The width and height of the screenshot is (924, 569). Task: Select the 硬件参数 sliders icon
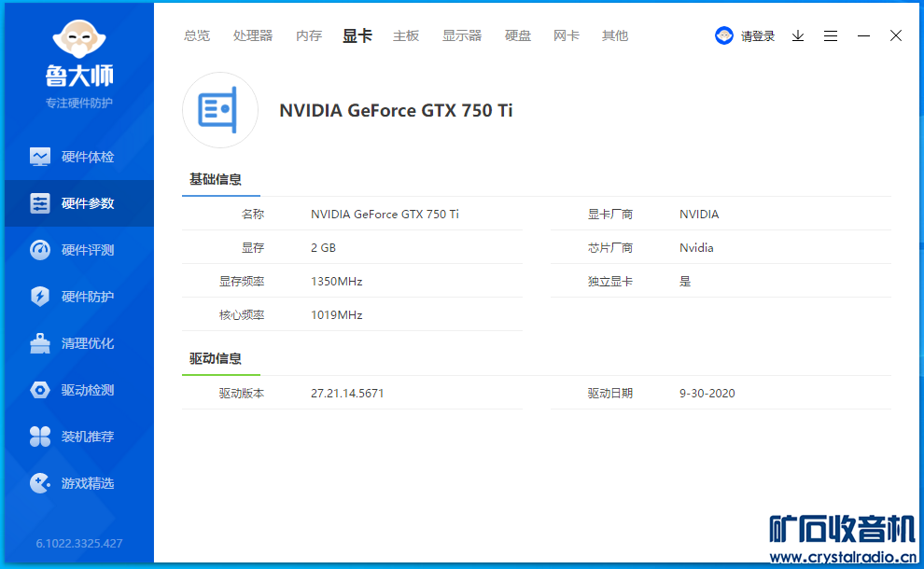coord(40,203)
